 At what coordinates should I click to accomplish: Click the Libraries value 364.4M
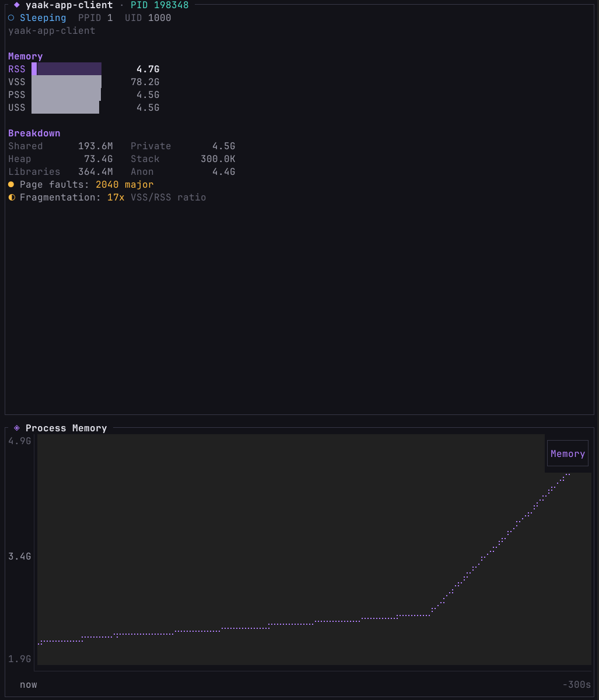(96, 172)
